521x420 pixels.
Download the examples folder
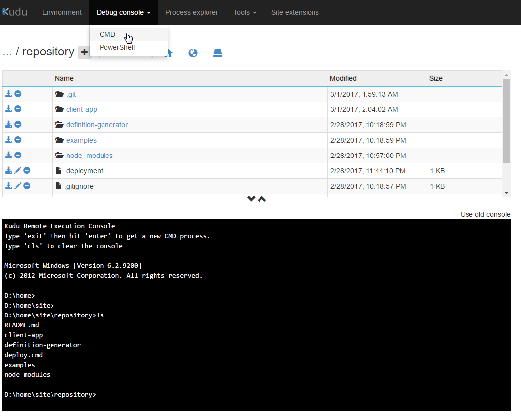[x=8, y=140]
